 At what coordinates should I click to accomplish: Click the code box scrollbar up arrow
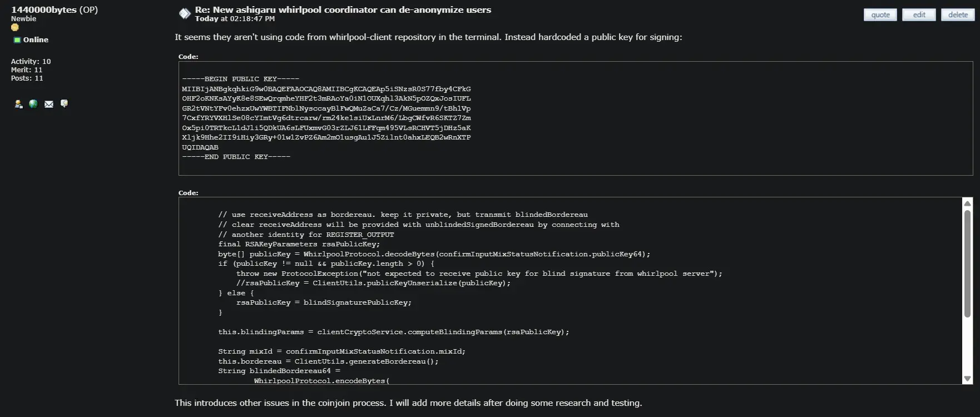coord(967,203)
